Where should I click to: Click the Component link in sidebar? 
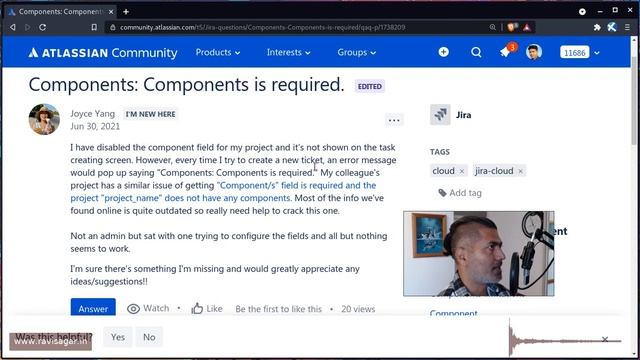[453, 313]
